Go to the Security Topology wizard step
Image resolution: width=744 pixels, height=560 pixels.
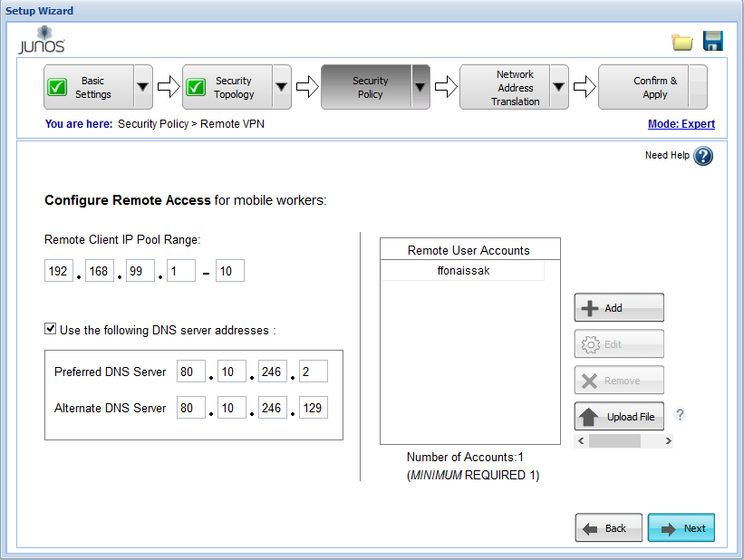point(227,87)
